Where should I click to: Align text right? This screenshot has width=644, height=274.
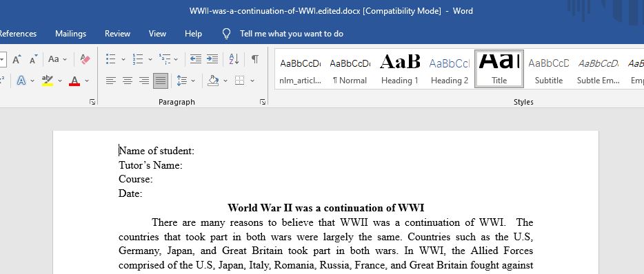[143, 81]
